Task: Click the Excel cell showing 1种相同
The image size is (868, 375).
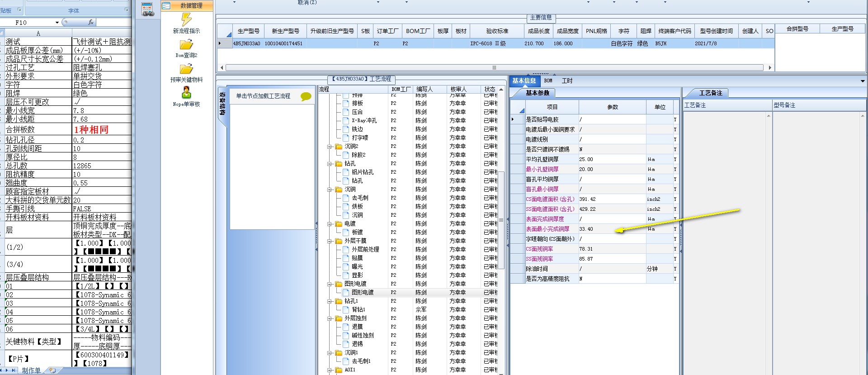Action: pos(102,130)
